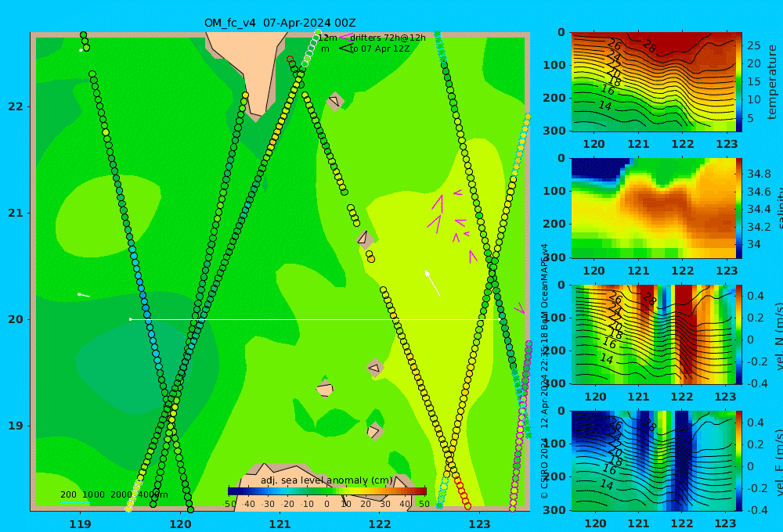Screen dimensions: 783x532
Task: Click the "vel. E (m/s)" axis label
Action: (778, 462)
